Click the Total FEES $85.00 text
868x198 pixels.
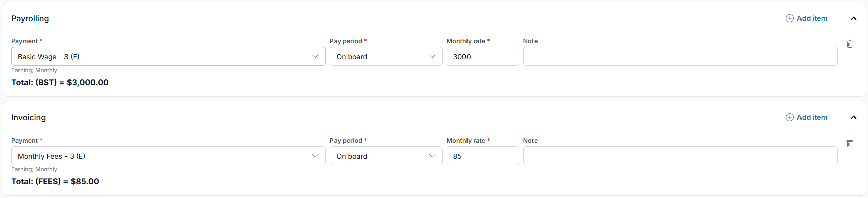[x=55, y=181]
